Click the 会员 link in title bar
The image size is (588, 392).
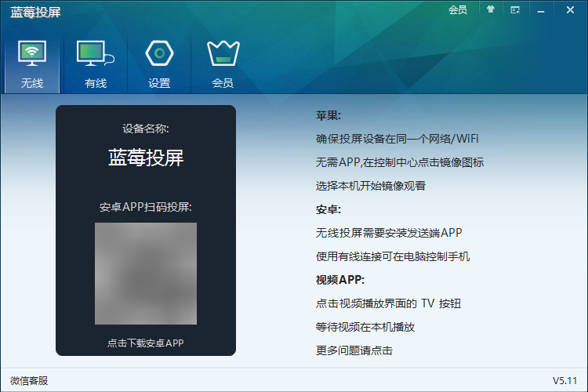point(458,10)
